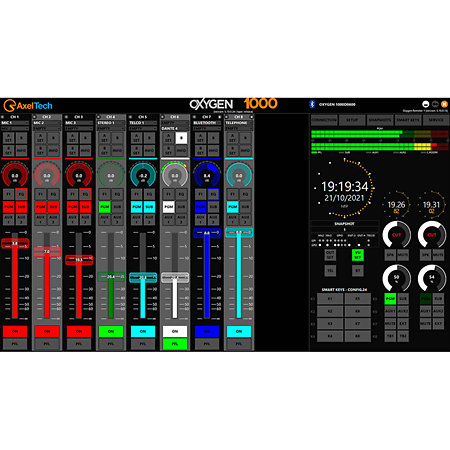Click the STEREO 1 fader handle

point(111,277)
